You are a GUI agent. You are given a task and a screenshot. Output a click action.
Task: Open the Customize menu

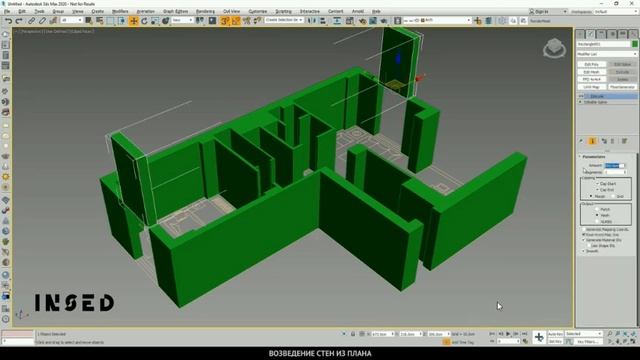coord(258,11)
